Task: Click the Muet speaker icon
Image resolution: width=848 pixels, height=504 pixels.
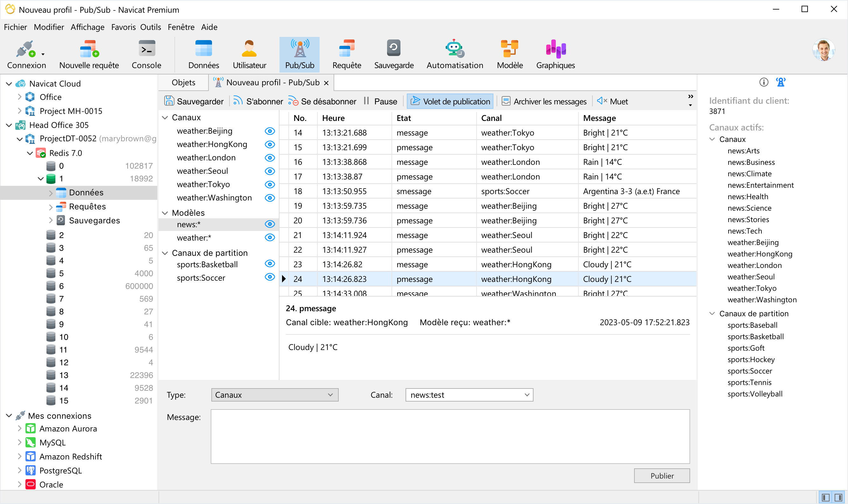Action: pyautogui.click(x=602, y=101)
